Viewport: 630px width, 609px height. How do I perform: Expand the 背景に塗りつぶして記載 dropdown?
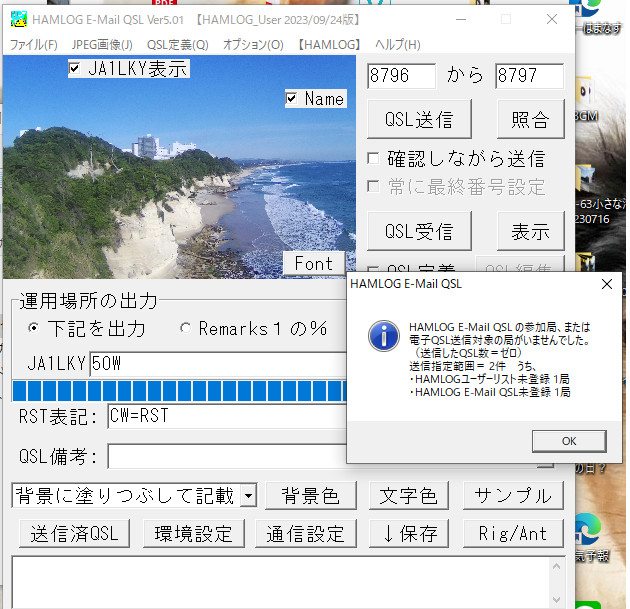pos(248,496)
